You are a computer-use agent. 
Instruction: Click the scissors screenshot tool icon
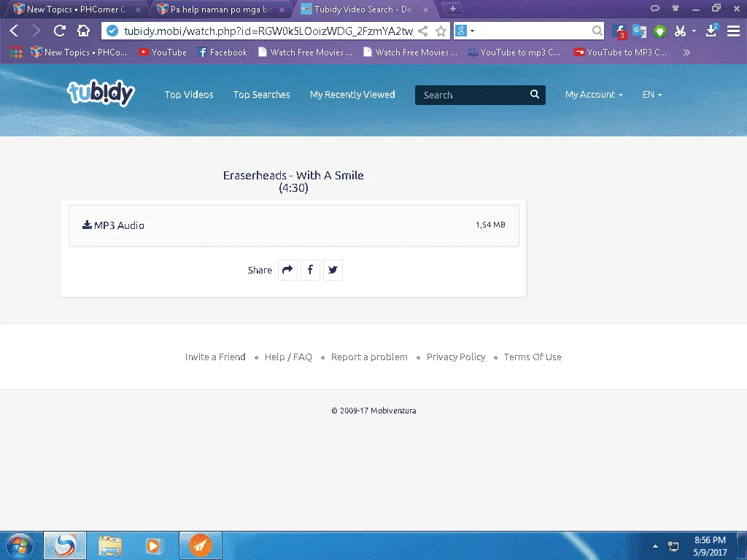pyautogui.click(x=680, y=31)
